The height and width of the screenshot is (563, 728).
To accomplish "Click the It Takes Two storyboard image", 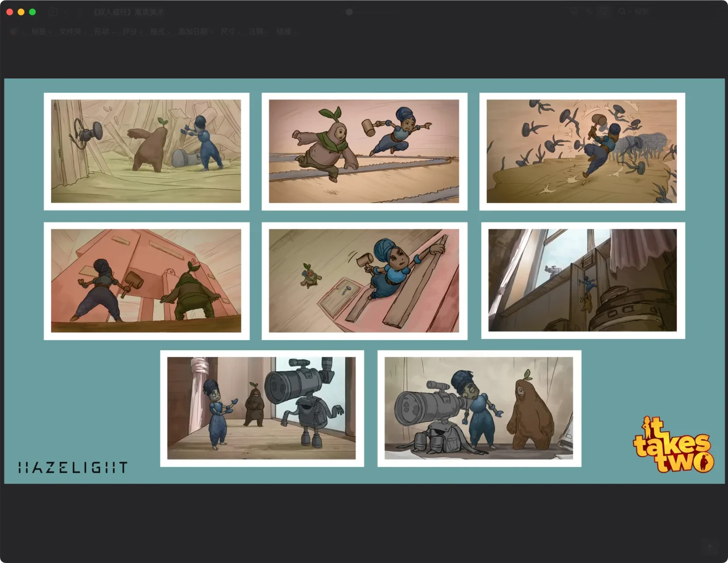I will point(364,281).
